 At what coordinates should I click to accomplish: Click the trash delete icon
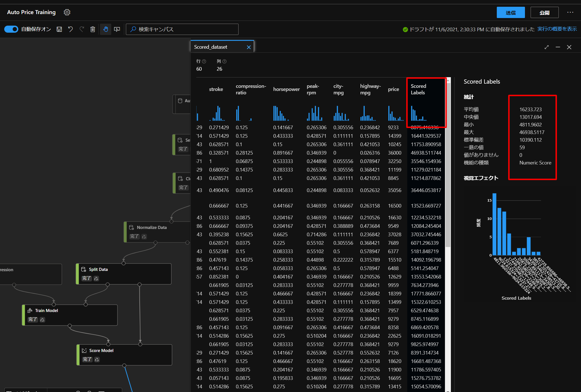pyautogui.click(x=93, y=29)
